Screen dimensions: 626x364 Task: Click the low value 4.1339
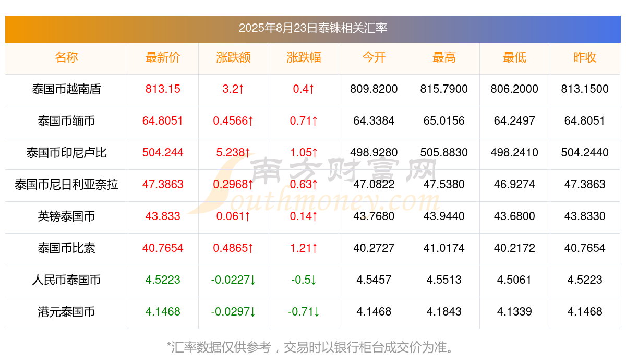(x=514, y=312)
